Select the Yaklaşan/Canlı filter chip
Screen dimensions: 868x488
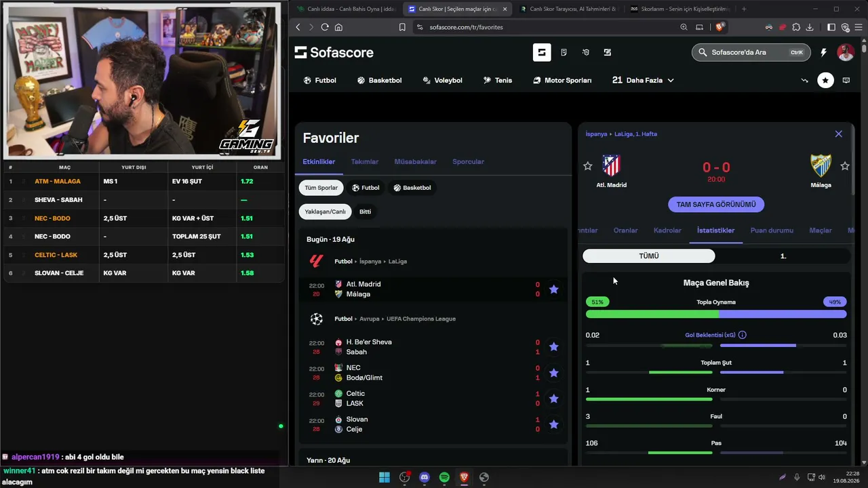click(325, 211)
